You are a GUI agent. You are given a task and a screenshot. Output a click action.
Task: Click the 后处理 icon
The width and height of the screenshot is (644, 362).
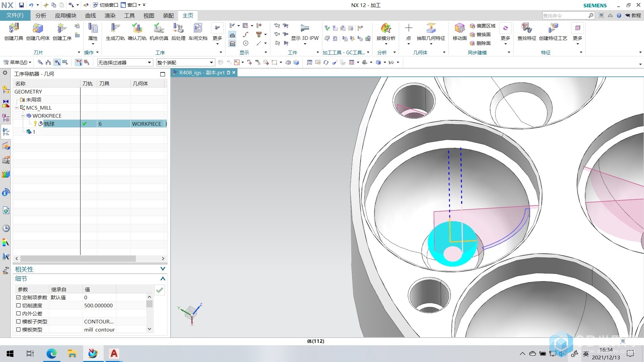(x=178, y=28)
